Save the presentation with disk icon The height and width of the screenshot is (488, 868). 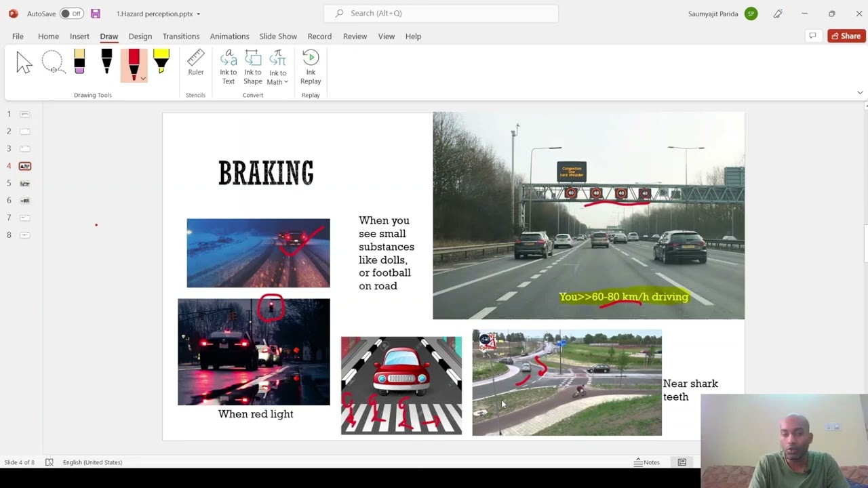[96, 14]
